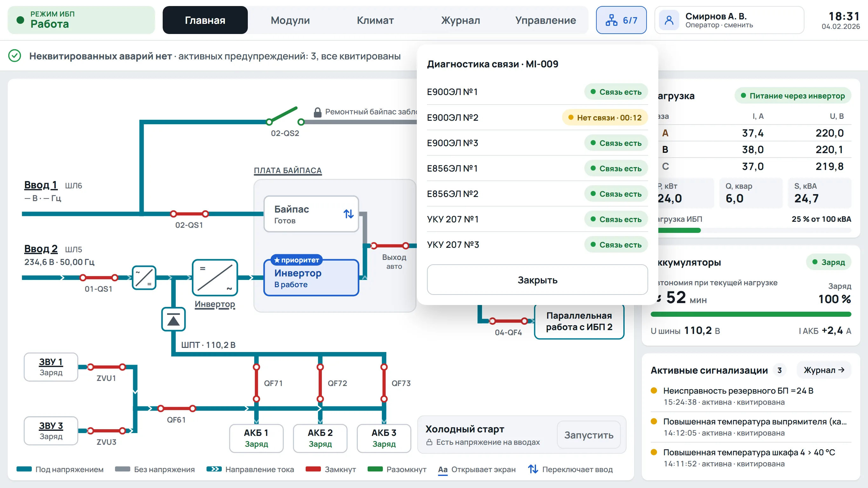Click the bypass switch-input arrows icon

[x=349, y=214]
